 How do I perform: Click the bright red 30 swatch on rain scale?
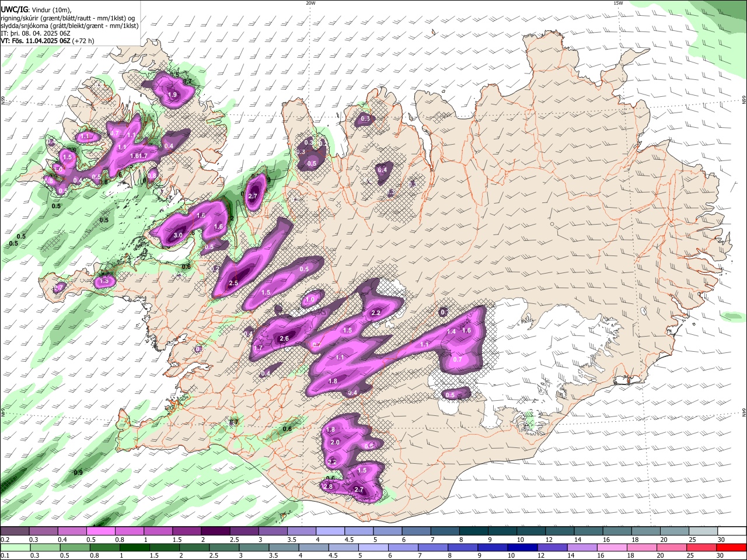[732, 547]
